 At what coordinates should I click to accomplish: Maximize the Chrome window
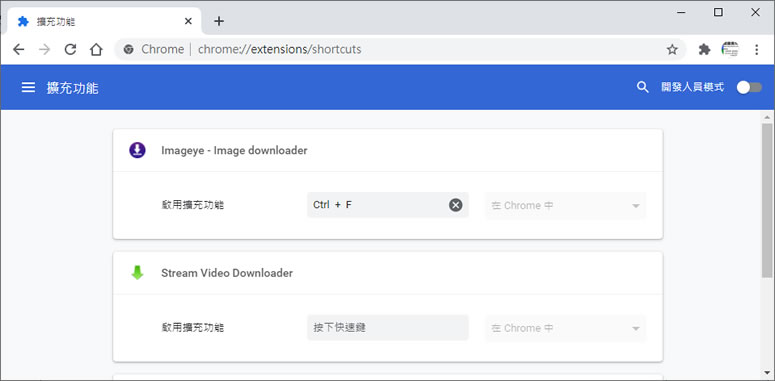tap(718, 12)
